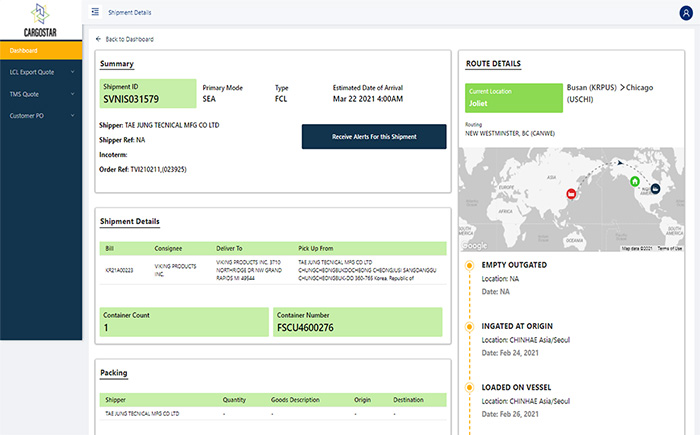Screen dimensions: 700x435
Task: Select the Loaded on Vessel timeline marker
Action: (x=469, y=388)
